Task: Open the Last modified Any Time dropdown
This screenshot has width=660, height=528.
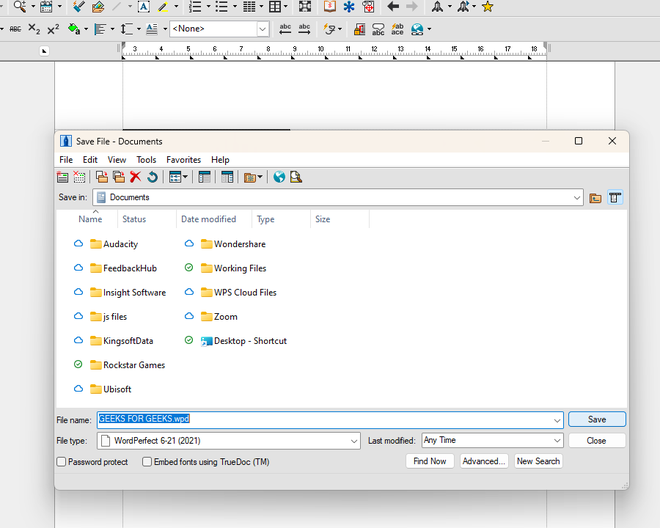Action: 557,440
